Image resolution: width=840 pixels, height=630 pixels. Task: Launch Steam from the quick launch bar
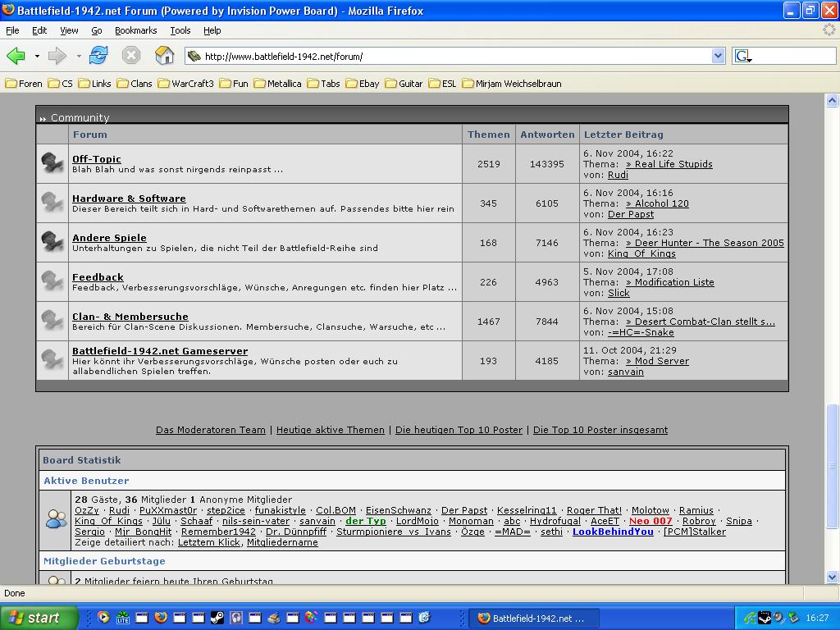[x=217, y=618]
